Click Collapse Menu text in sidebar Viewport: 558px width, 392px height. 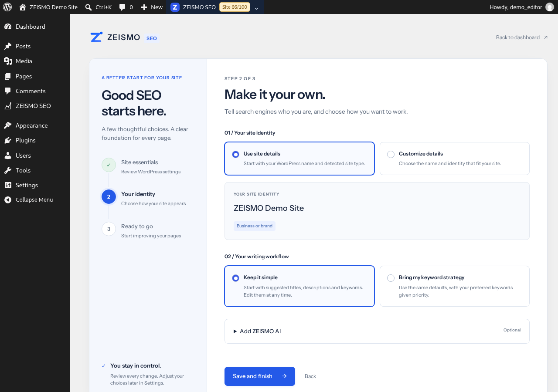pyautogui.click(x=34, y=200)
